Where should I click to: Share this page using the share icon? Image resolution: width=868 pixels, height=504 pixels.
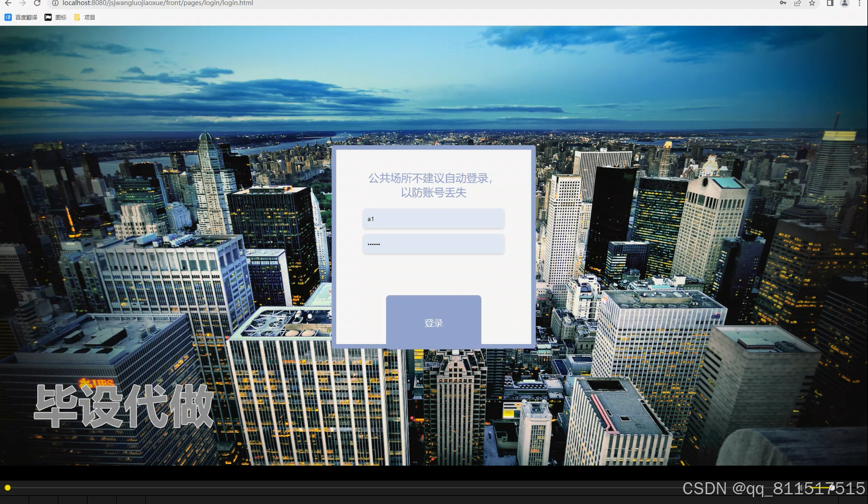798,3
